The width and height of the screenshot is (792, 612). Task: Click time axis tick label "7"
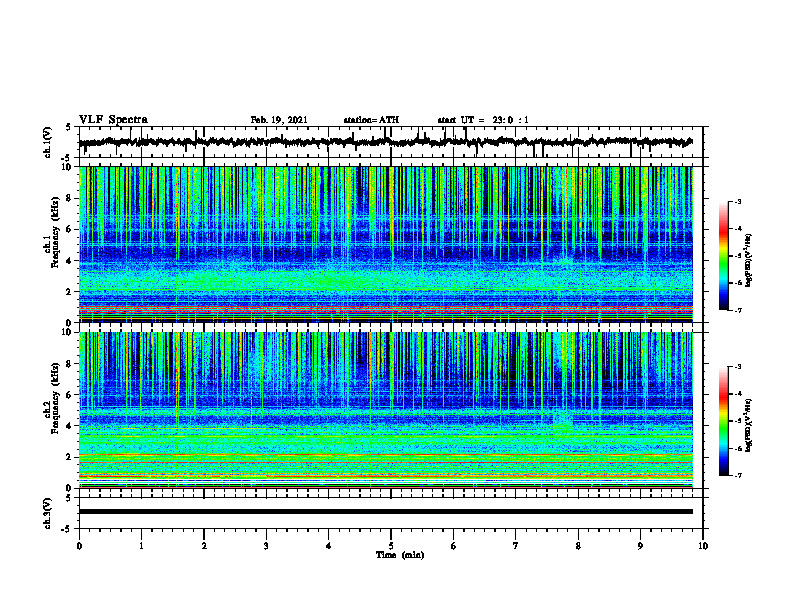[516, 546]
